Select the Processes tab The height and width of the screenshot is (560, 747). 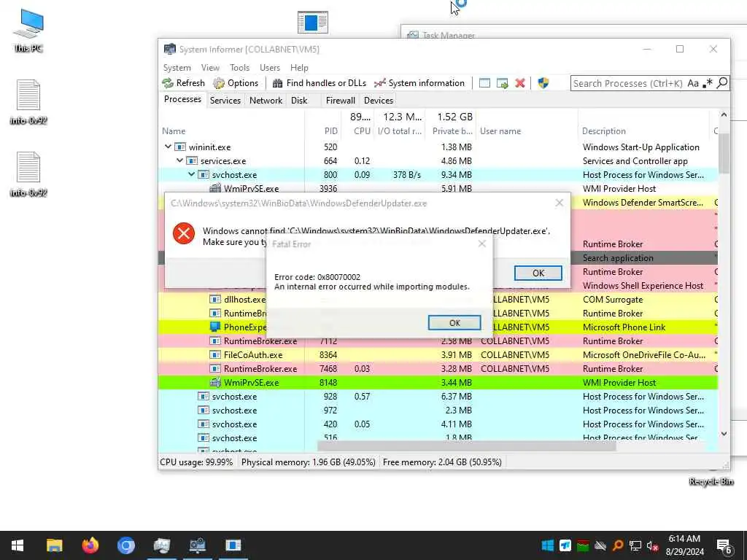182,99
